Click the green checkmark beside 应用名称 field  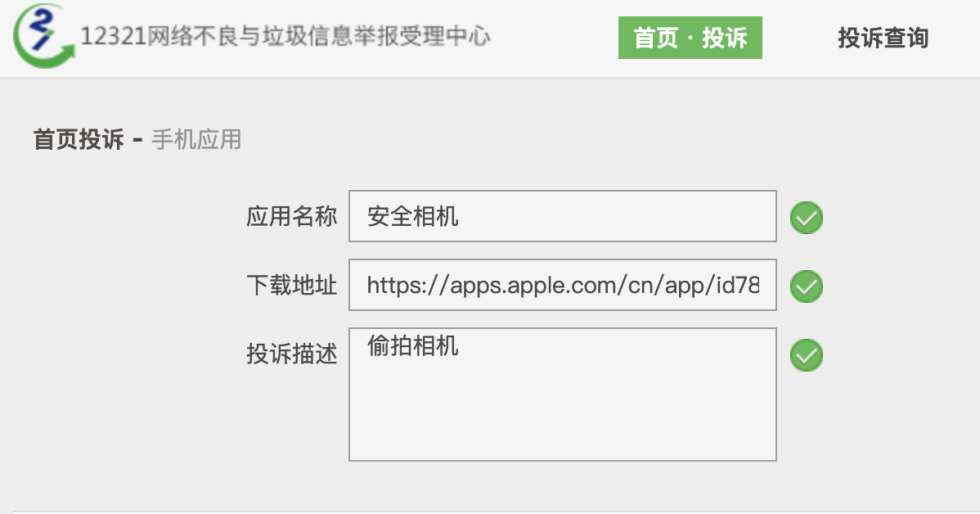806,218
